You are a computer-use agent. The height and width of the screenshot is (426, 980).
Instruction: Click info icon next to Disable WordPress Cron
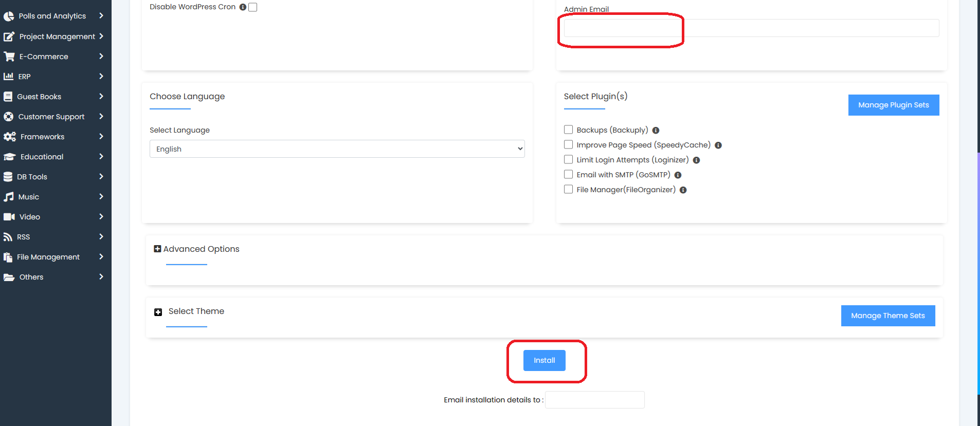(x=243, y=7)
